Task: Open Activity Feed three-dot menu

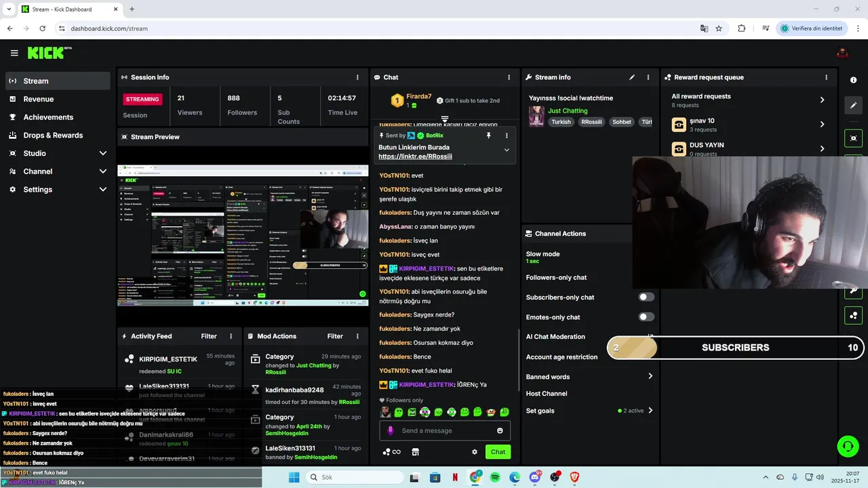Action: click(x=231, y=336)
